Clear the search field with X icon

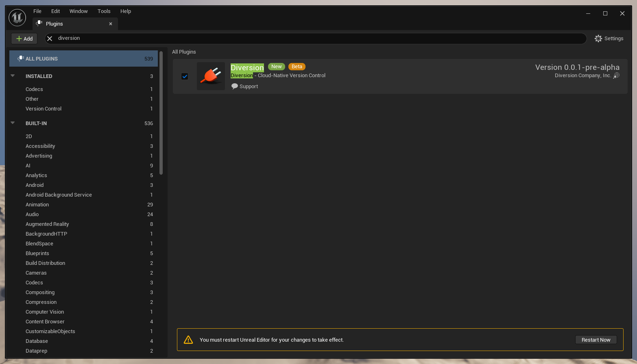(50, 39)
